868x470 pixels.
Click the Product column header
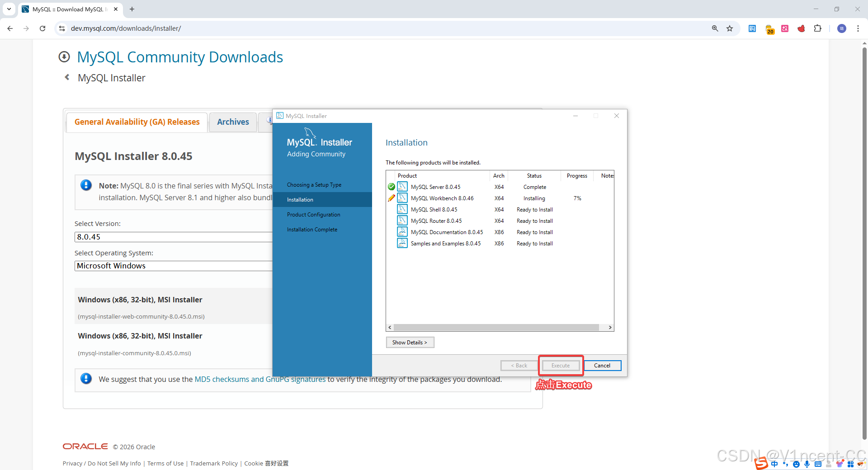coord(442,176)
